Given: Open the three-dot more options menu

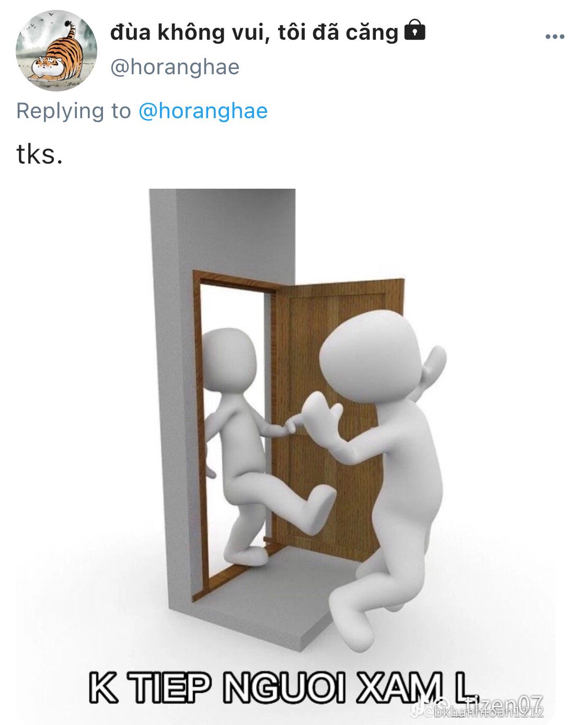Looking at the screenshot, I should pyautogui.click(x=555, y=37).
